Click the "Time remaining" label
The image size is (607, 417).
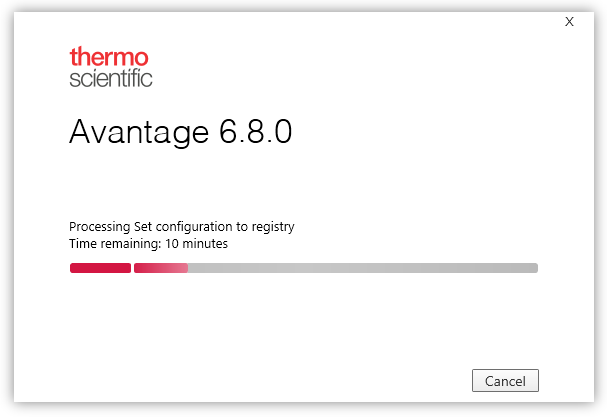click(110, 243)
